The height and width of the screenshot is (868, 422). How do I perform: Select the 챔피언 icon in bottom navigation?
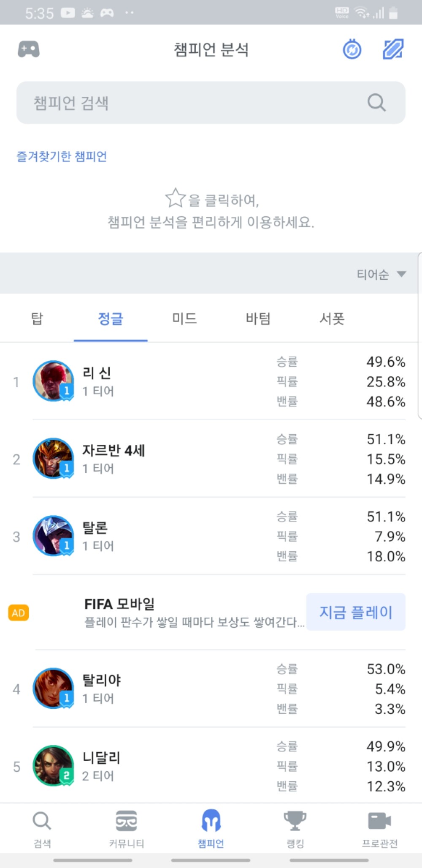point(211,829)
